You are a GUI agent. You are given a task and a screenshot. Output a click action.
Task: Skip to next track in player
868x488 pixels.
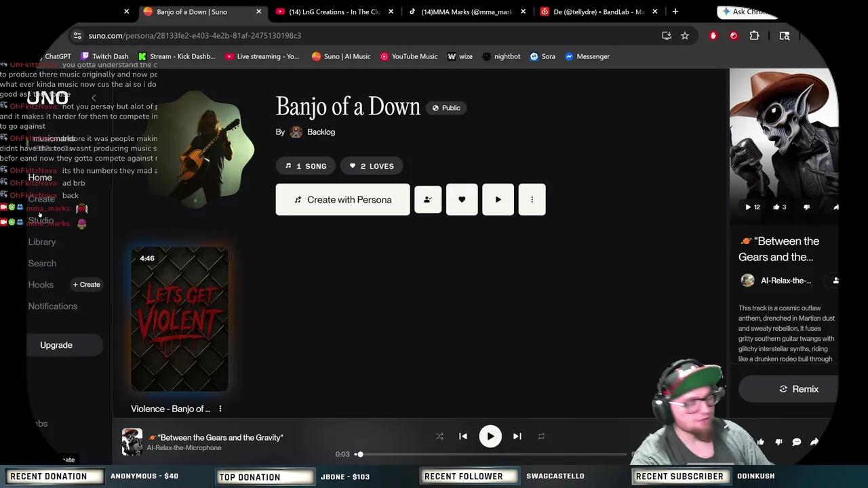coord(517,436)
